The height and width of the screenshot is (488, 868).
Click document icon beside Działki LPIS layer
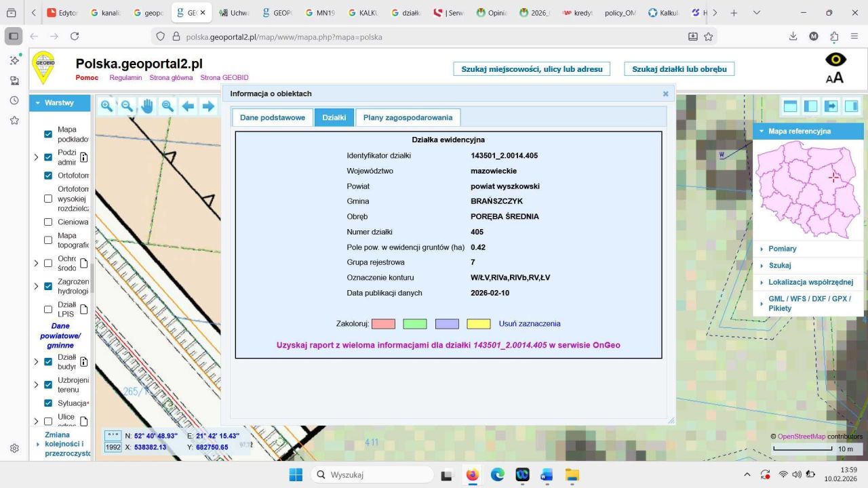pyautogui.click(x=85, y=309)
